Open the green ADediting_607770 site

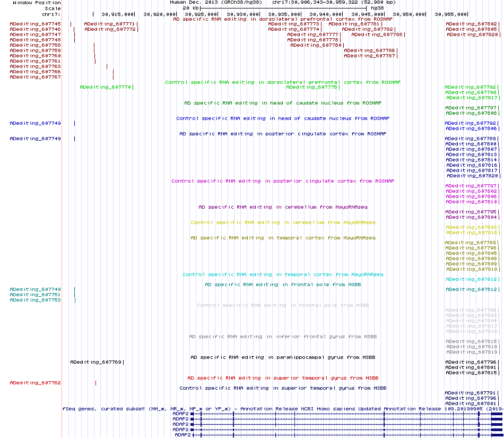click(107, 87)
